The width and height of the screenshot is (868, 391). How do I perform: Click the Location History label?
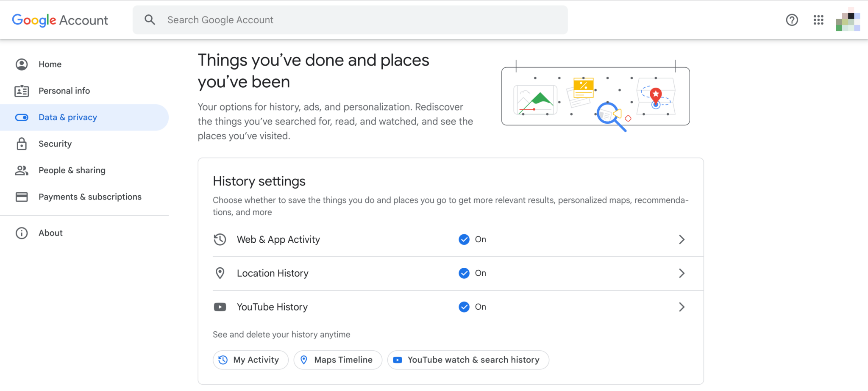[x=273, y=273]
